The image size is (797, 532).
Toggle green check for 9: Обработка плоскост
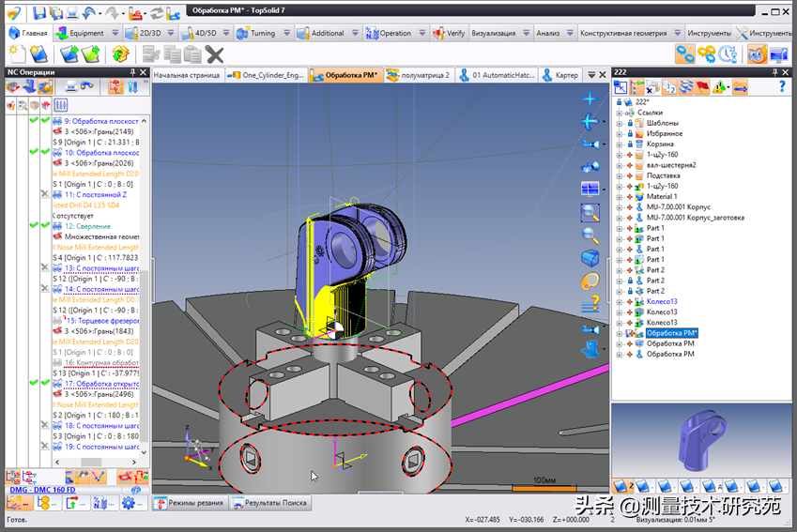pyautogui.click(x=45, y=121)
